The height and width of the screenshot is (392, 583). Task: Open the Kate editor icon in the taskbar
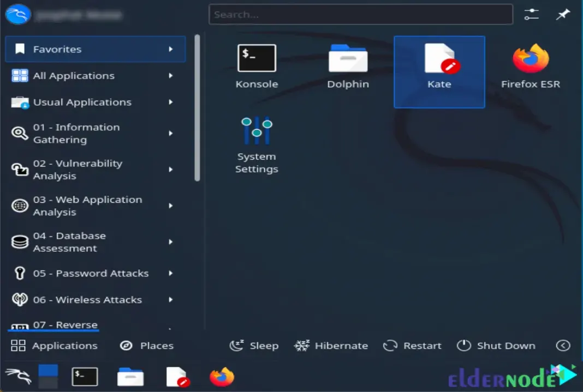[x=177, y=377]
